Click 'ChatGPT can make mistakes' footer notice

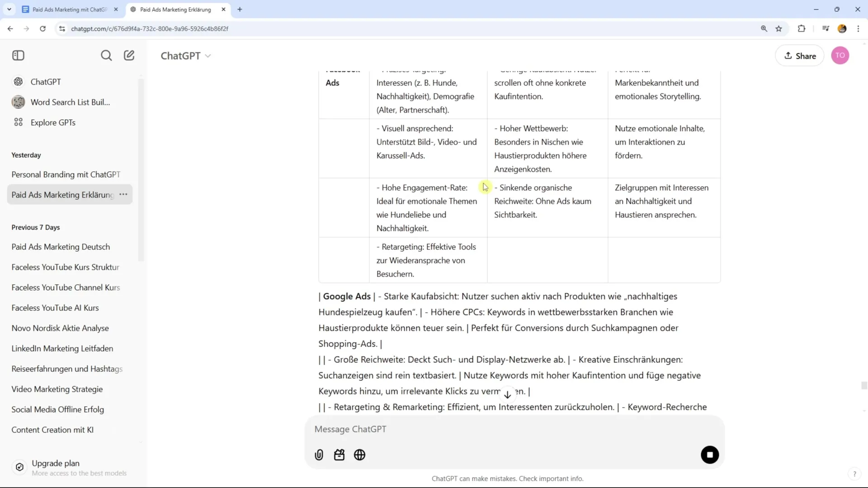click(507, 479)
